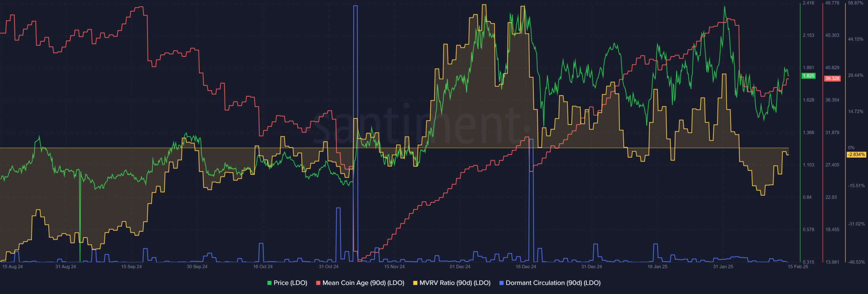868x294 pixels.
Task: Hide the MVRV Ratio (90d) series label
Action: coord(455,283)
